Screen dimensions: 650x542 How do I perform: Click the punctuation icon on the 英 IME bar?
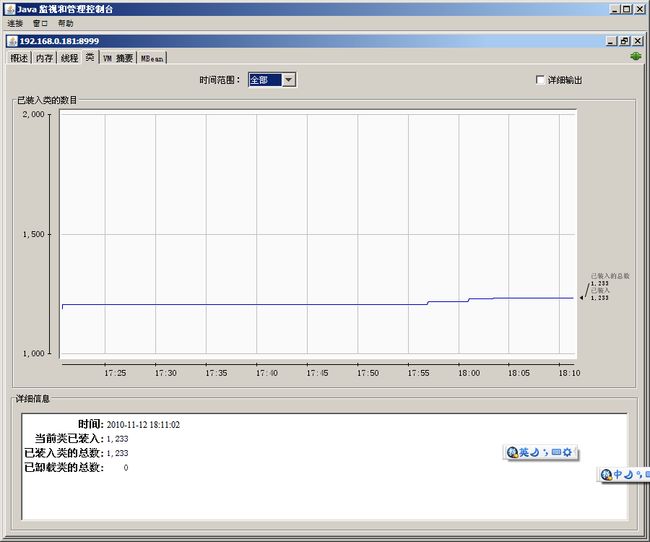(x=545, y=452)
